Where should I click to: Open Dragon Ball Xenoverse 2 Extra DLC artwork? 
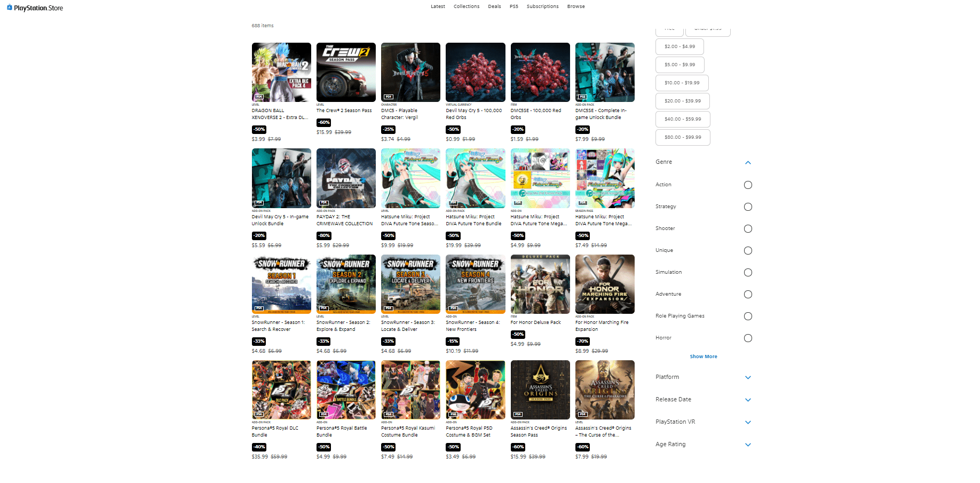(281, 72)
